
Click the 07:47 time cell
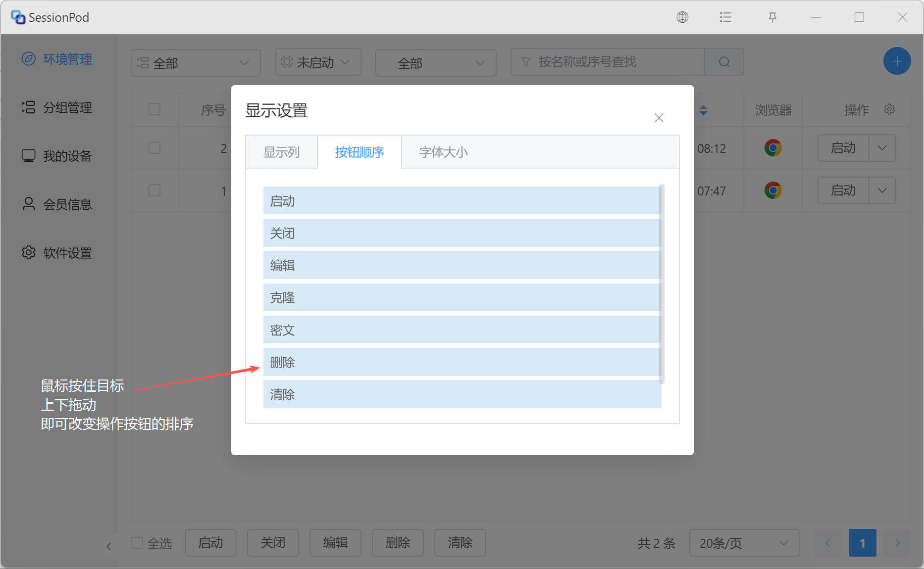pyautogui.click(x=712, y=191)
